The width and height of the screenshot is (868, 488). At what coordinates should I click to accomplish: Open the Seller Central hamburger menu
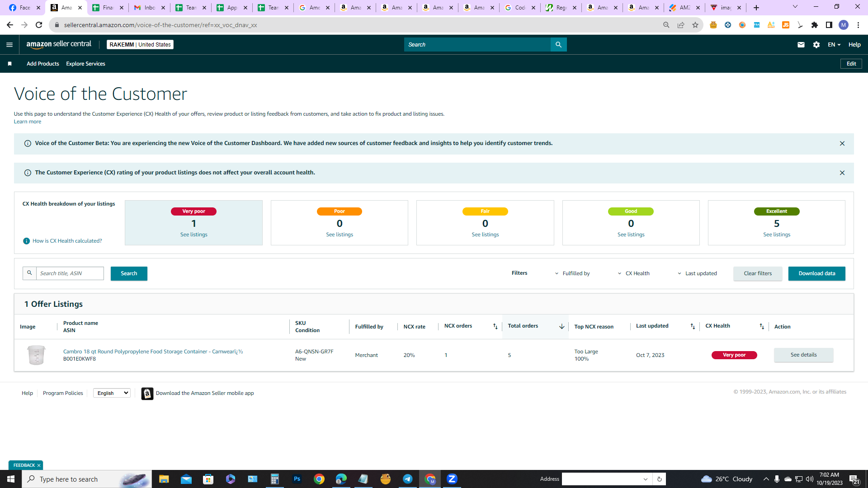coord(9,45)
